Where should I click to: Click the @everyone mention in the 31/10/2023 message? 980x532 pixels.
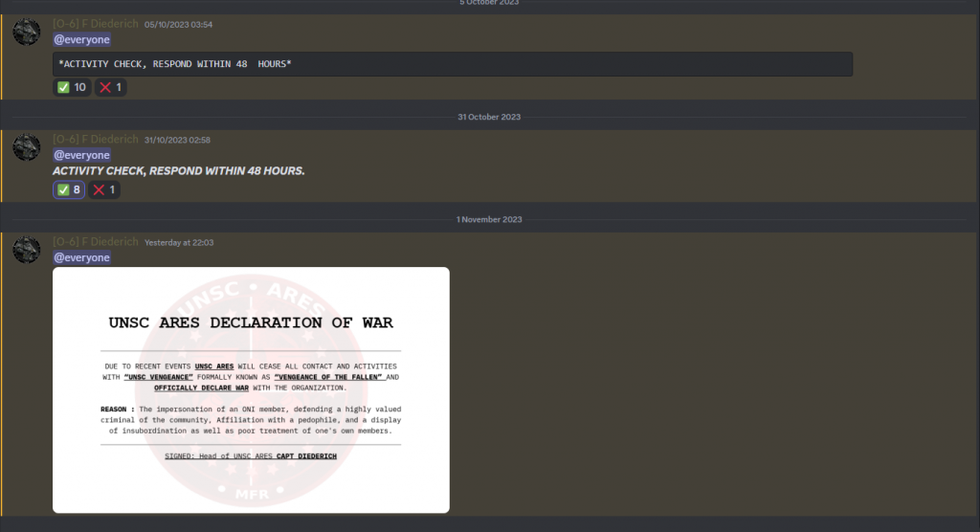(x=81, y=155)
